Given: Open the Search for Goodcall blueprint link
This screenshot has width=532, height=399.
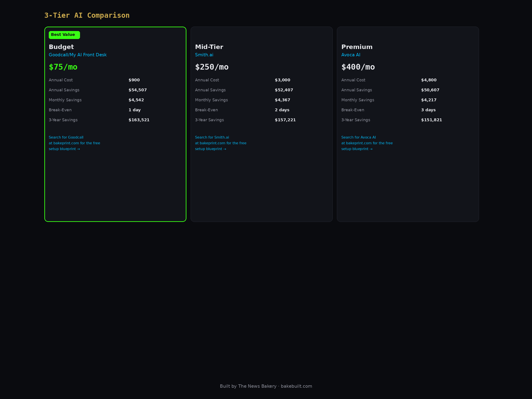Looking at the screenshot, I should point(74,143).
